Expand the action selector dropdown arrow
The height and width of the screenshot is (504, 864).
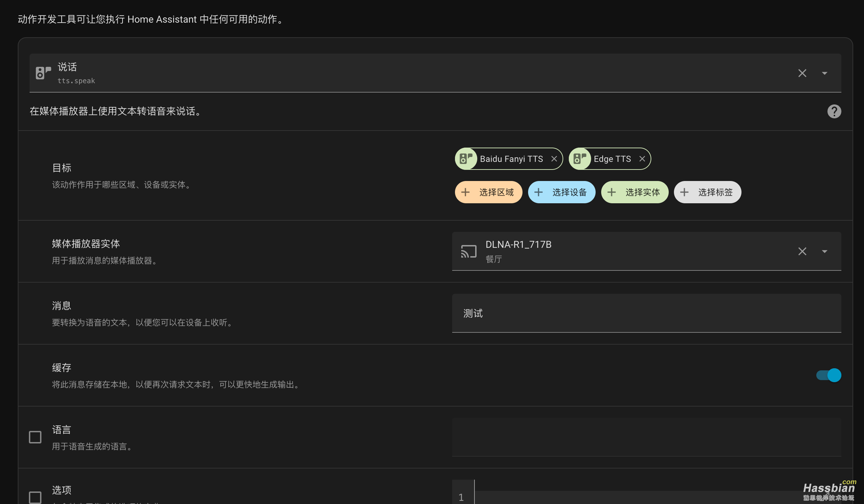click(824, 73)
